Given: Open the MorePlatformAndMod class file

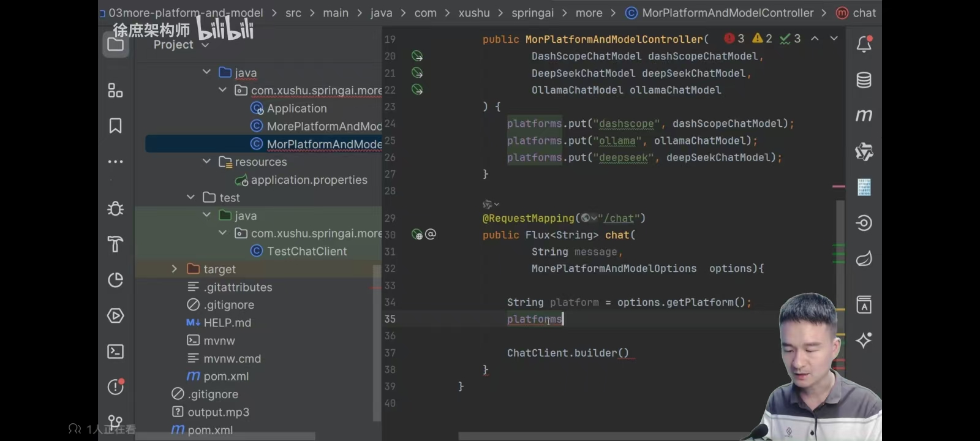Looking at the screenshot, I should click(x=317, y=126).
